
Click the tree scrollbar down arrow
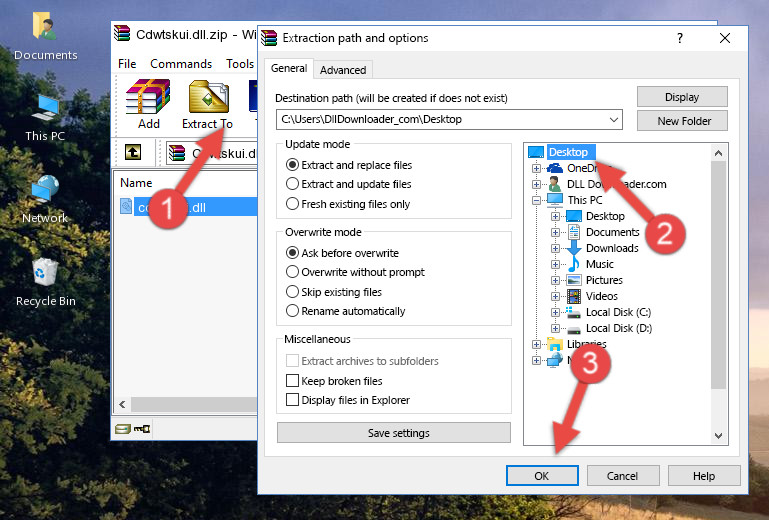(718, 436)
